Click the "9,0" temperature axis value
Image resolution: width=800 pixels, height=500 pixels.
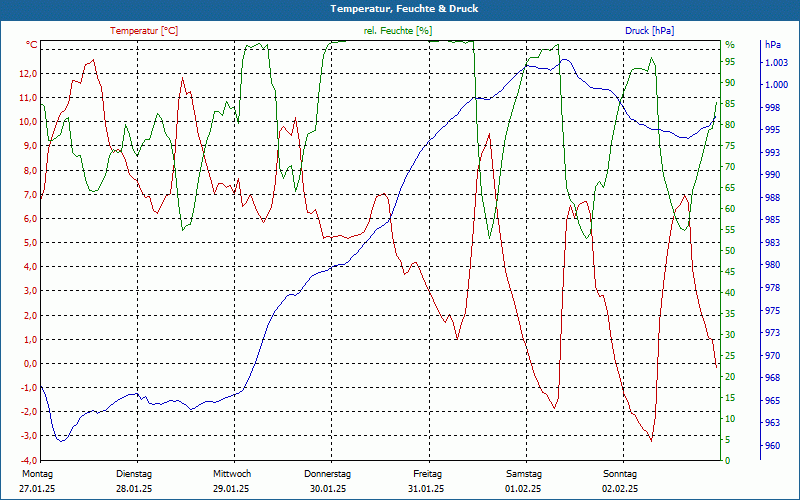click(30, 146)
